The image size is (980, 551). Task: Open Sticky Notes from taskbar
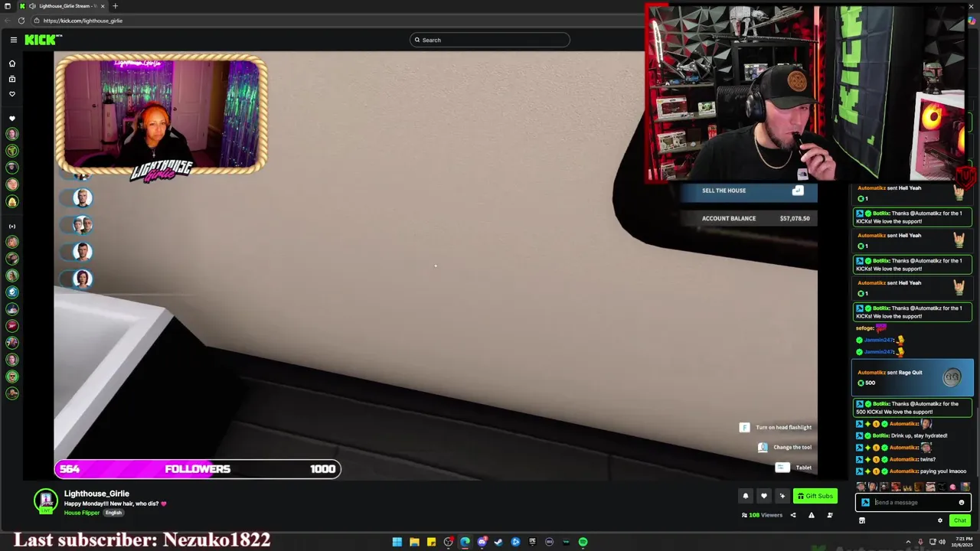(431, 542)
